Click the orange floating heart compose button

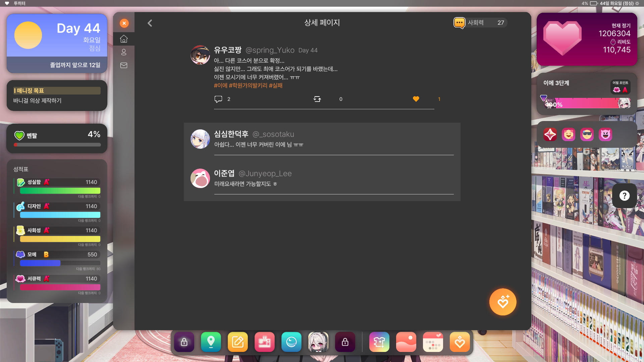[x=502, y=302]
